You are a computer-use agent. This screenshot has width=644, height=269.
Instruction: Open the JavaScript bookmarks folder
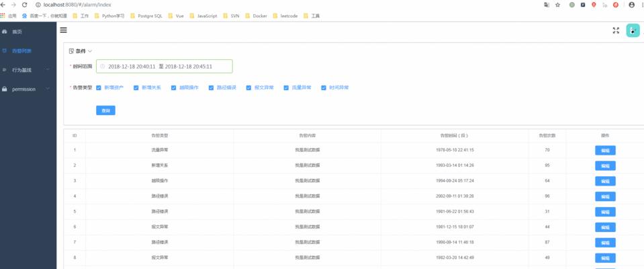click(203, 16)
